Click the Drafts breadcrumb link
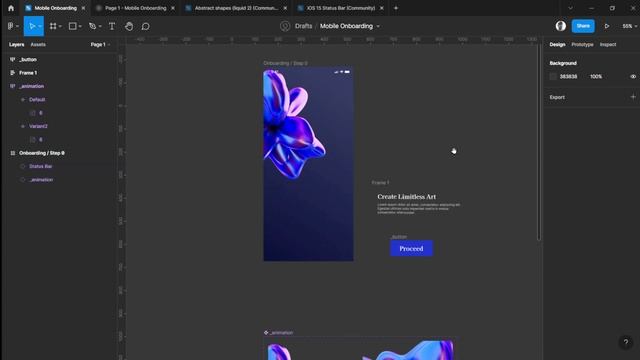 [x=303, y=26]
